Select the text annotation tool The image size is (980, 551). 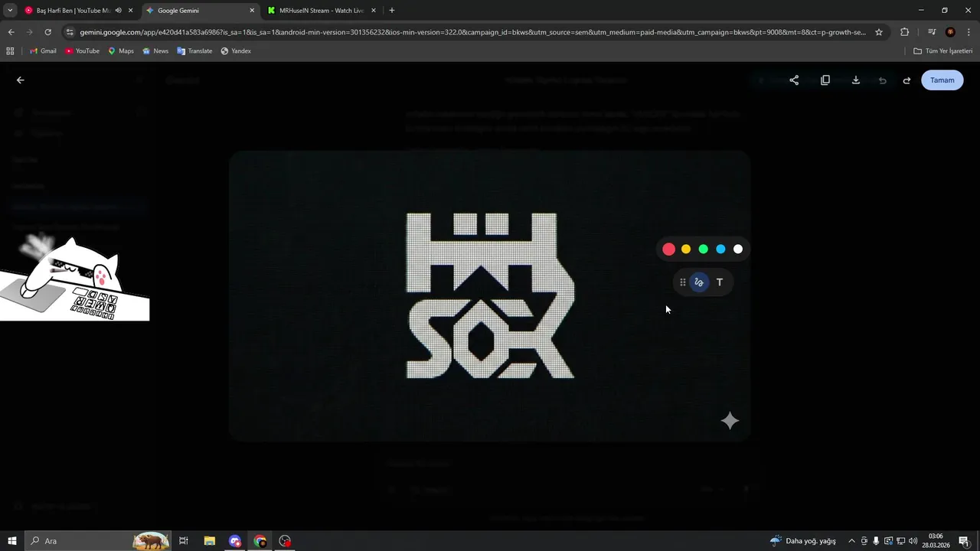click(720, 282)
